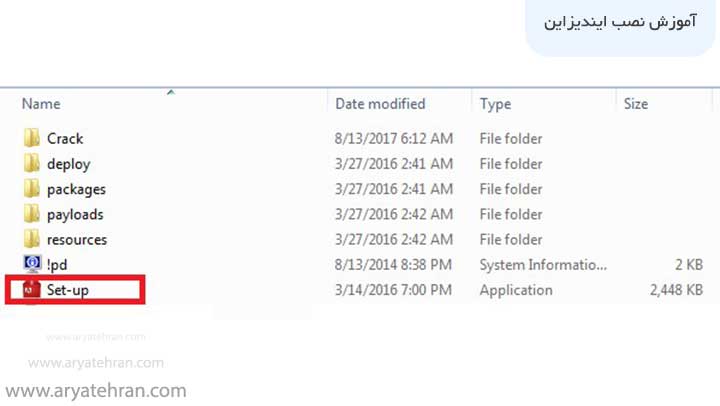
Task: Click the Type column header
Action: (495, 104)
